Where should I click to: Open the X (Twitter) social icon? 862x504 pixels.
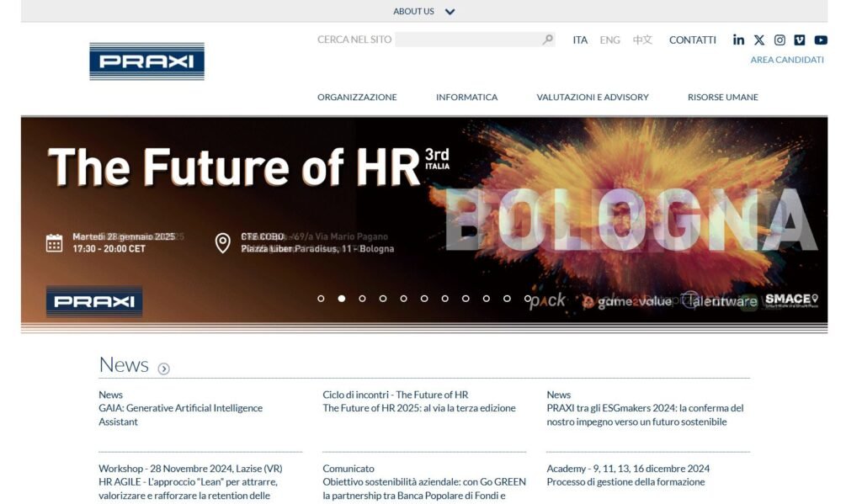point(759,40)
